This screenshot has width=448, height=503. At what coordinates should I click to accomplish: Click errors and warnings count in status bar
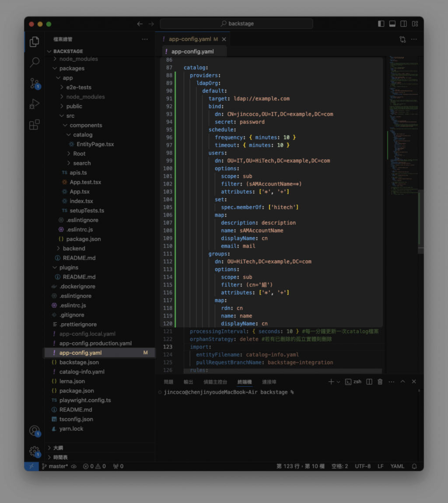pyautogui.click(x=94, y=466)
